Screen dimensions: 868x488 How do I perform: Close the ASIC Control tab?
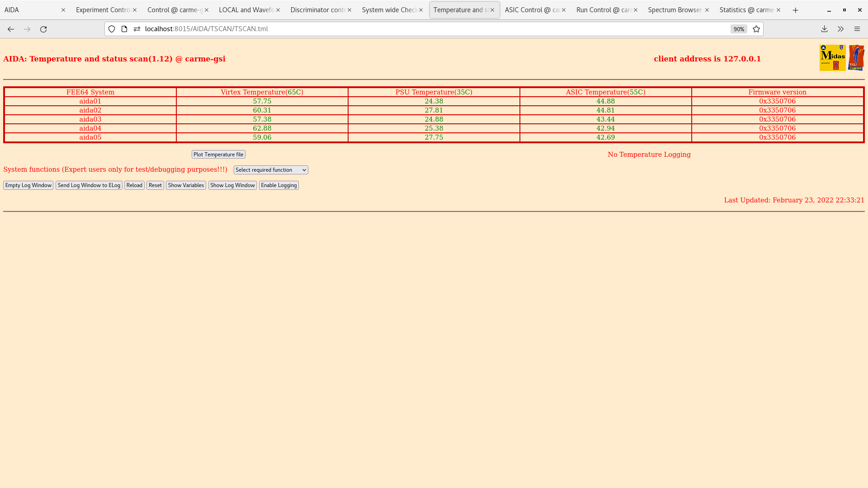tap(564, 10)
